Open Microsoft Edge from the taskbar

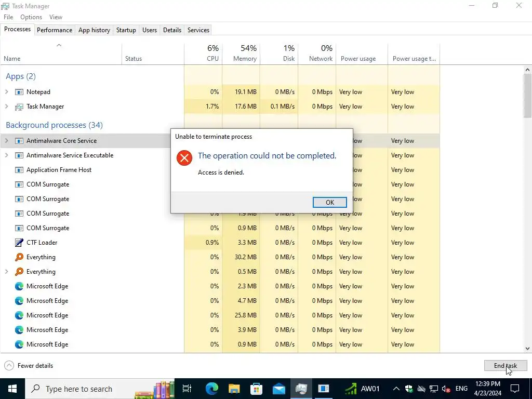(211, 389)
